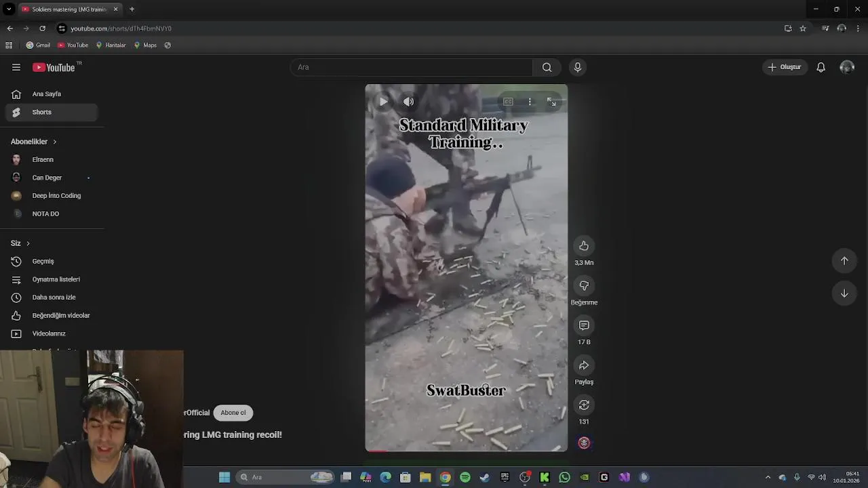Click the search magnifier button
This screenshot has height=488, width=868.
coord(547,67)
